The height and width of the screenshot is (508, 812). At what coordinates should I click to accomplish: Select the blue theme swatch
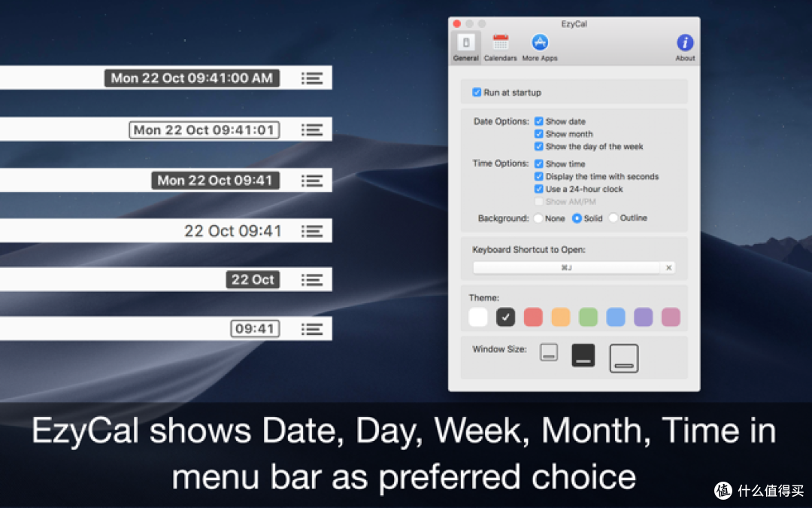coord(615,317)
